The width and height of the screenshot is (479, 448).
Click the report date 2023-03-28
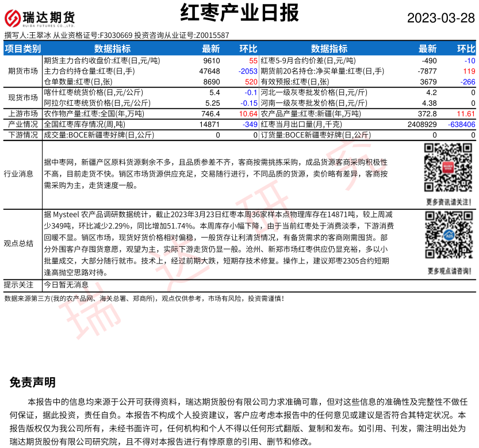coord(441,18)
